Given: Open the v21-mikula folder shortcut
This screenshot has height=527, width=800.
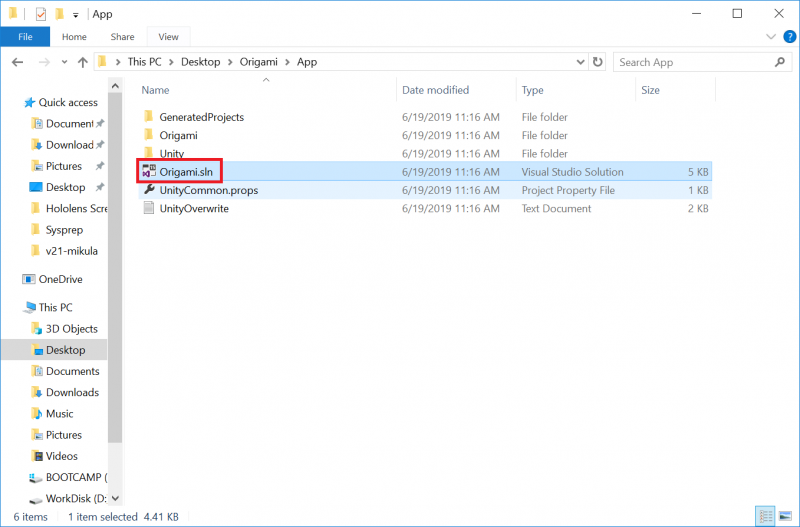Looking at the screenshot, I should (71, 251).
